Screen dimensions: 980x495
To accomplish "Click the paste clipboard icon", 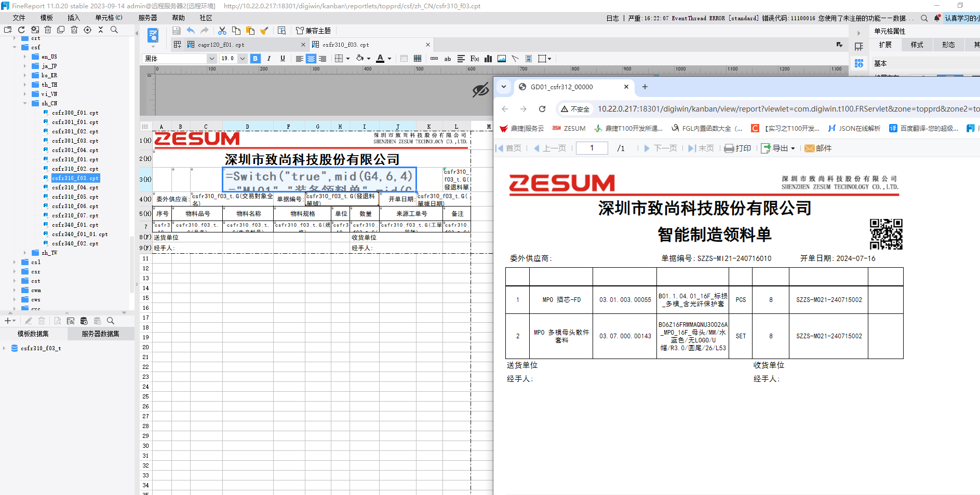I will [250, 31].
